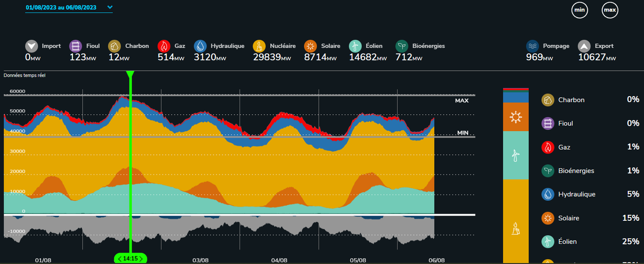Step time forward with the 14:15 right arrow
Viewport: 644px width, 264px height.
pyautogui.click(x=141, y=258)
